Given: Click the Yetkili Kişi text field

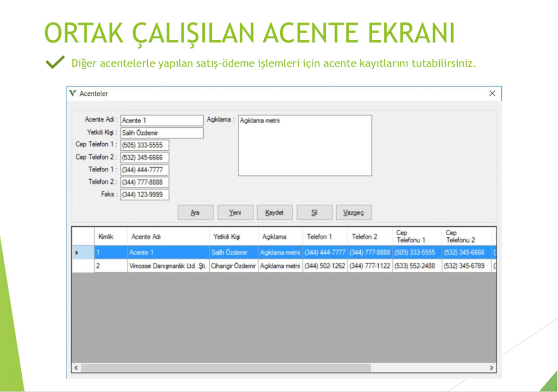Looking at the screenshot, I should pyautogui.click(x=161, y=133).
